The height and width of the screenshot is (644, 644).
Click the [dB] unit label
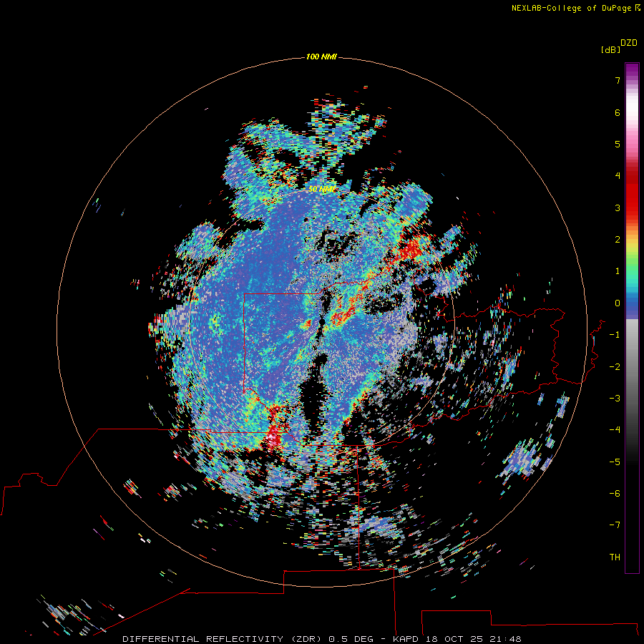click(610, 50)
